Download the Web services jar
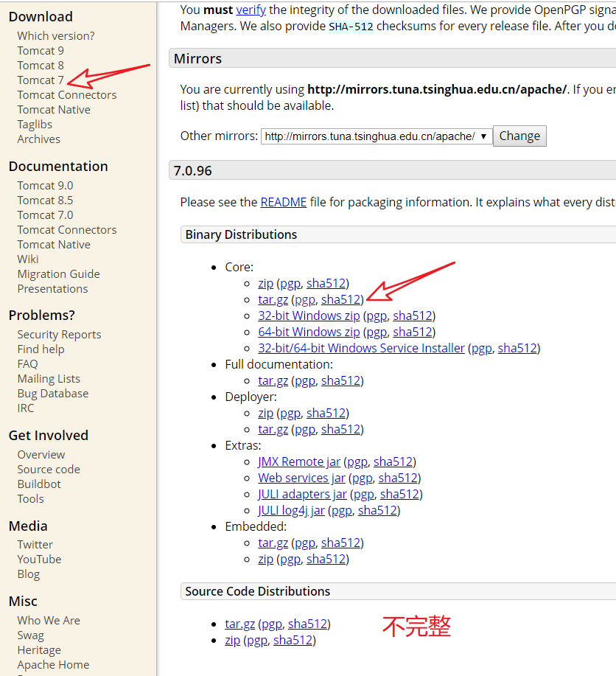The height and width of the screenshot is (676, 616). tap(302, 478)
